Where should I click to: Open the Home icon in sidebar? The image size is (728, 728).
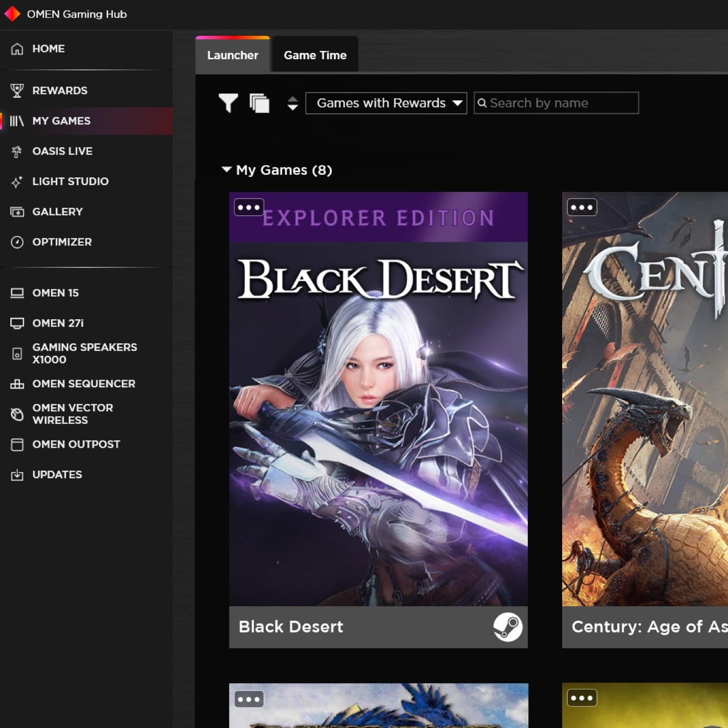[x=17, y=49]
